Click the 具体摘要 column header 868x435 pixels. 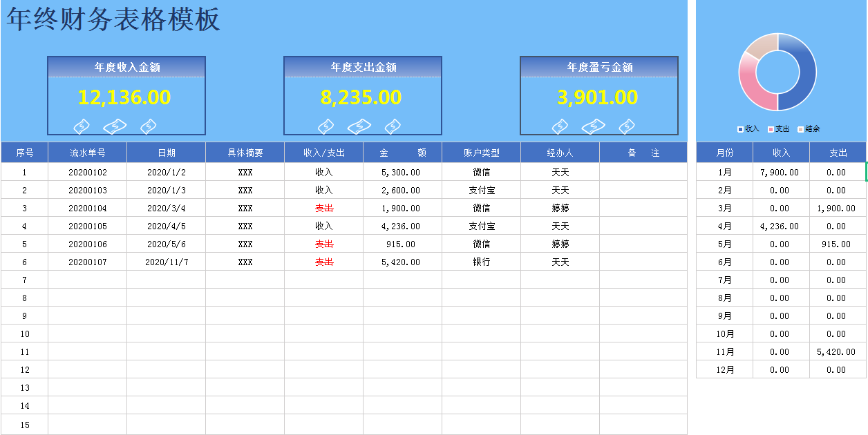[x=245, y=153]
